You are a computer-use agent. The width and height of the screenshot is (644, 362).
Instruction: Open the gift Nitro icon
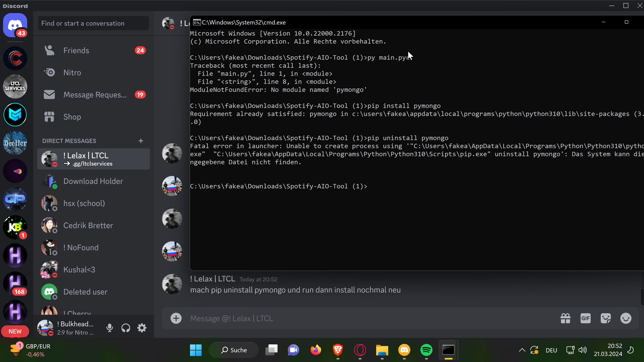(x=565, y=318)
